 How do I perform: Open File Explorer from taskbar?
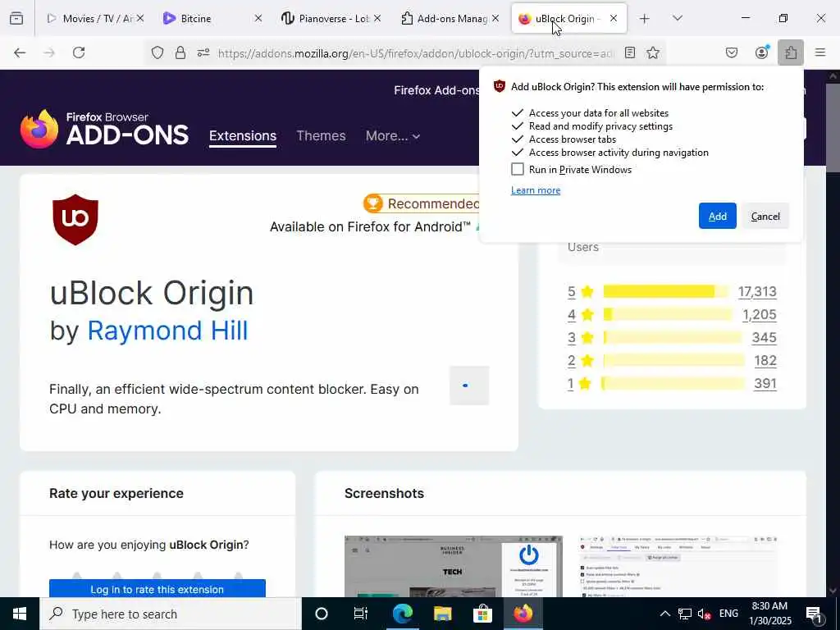coord(442,614)
